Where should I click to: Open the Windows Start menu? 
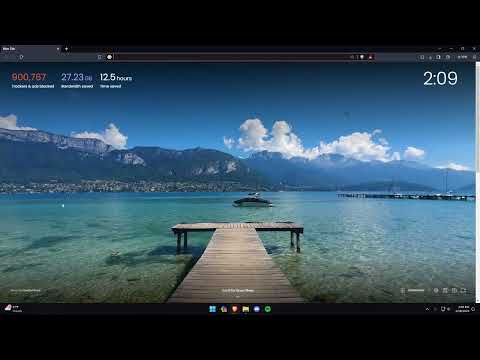point(212,309)
